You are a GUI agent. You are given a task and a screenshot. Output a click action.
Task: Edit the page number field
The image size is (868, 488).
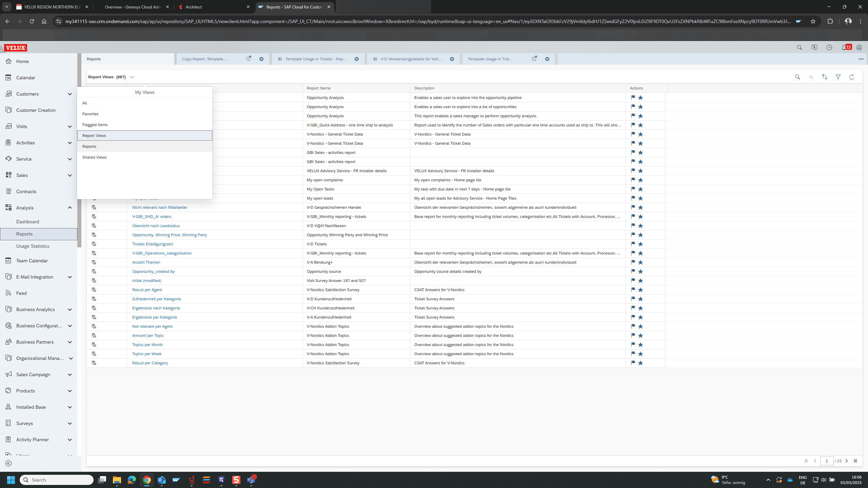pyautogui.click(x=827, y=461)
